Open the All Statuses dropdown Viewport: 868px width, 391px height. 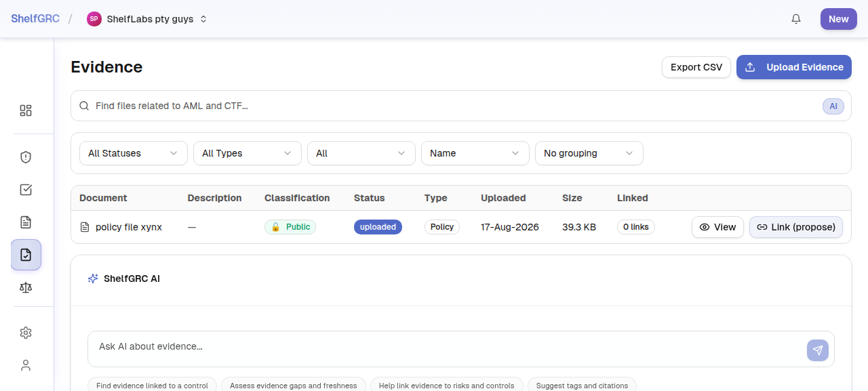click(134, 153)
